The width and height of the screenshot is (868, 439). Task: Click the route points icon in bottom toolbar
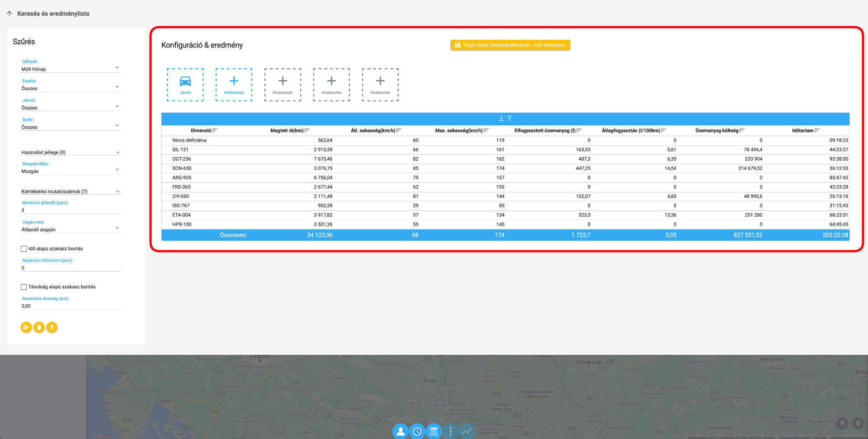[x=450, y=431]
